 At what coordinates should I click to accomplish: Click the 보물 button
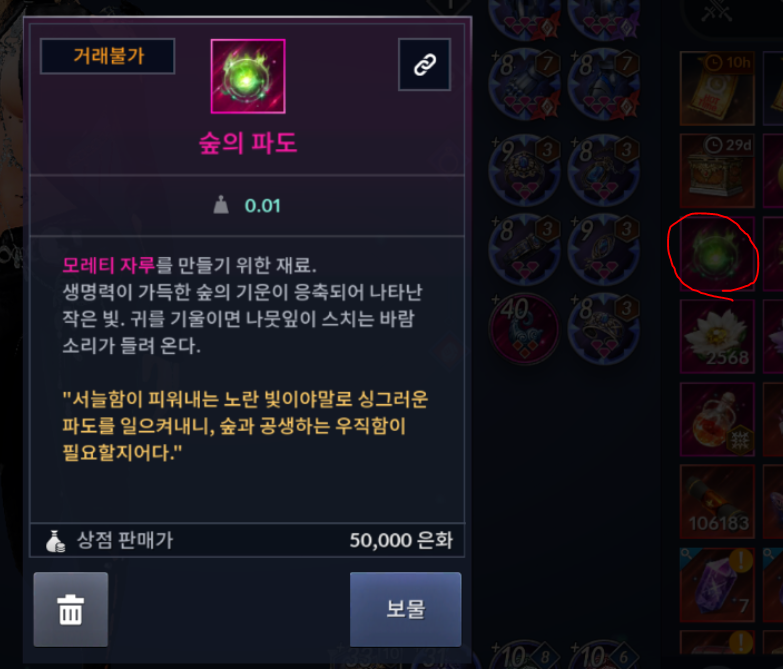click(x=405, y=610)
